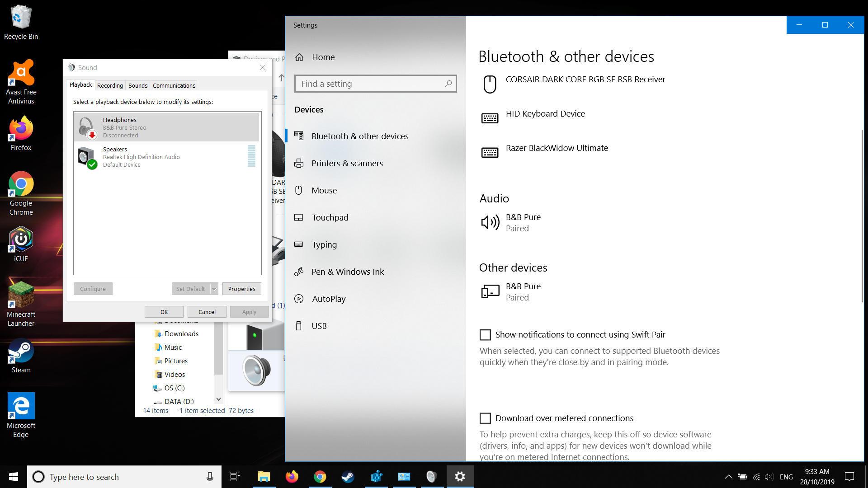The image size is (868, 488).
Task: Open Google Chrome taskbar icon
Action: point(320,476)
